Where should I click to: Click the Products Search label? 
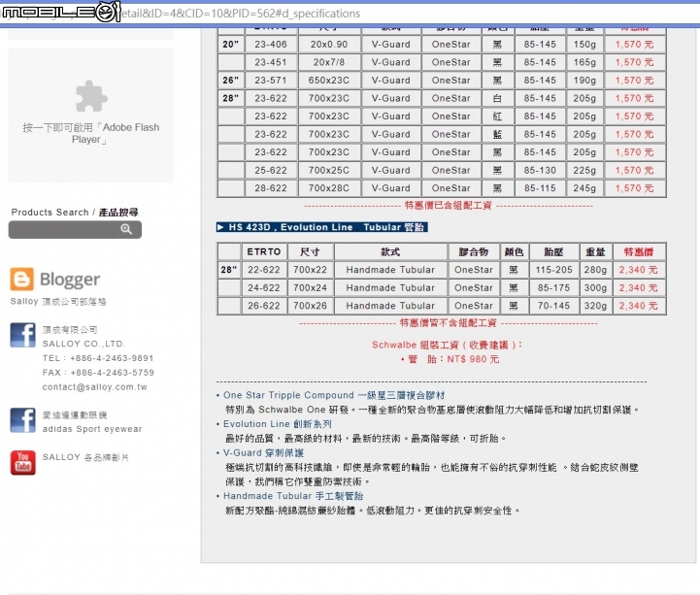75,213
